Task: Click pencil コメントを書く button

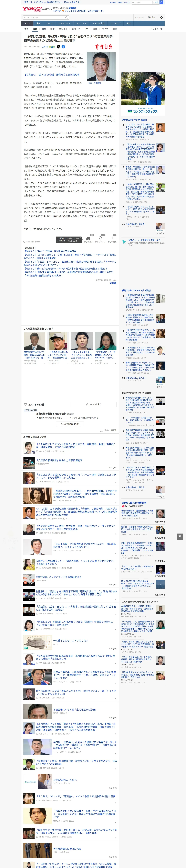Action: pos(93,404)
